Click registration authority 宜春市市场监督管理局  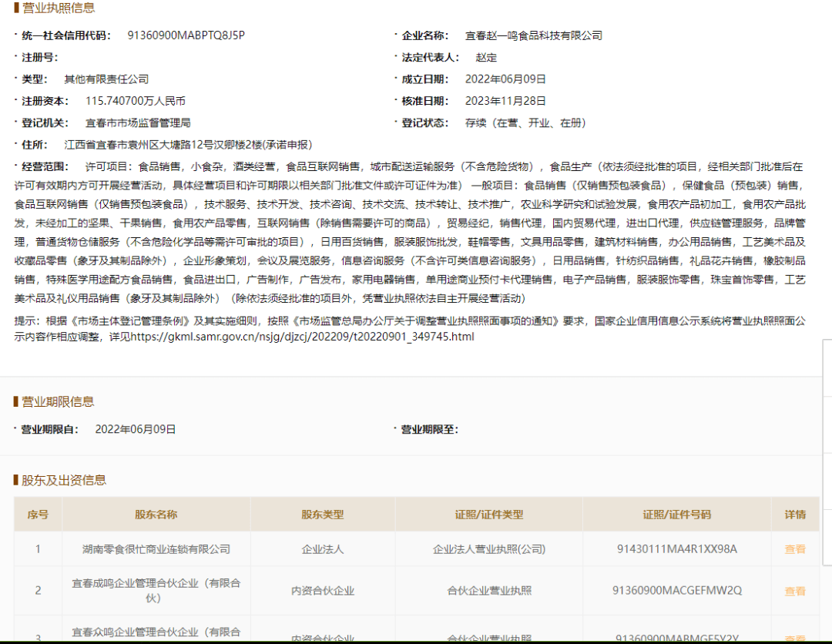tap(138, 123)
